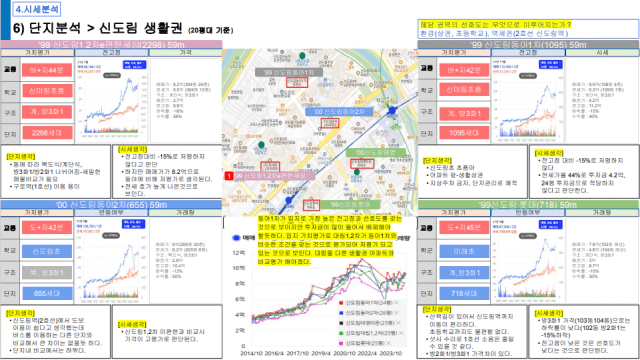Open the 신도림롯데 price mini chart
640x360 pixels.
tap(528, 259)
